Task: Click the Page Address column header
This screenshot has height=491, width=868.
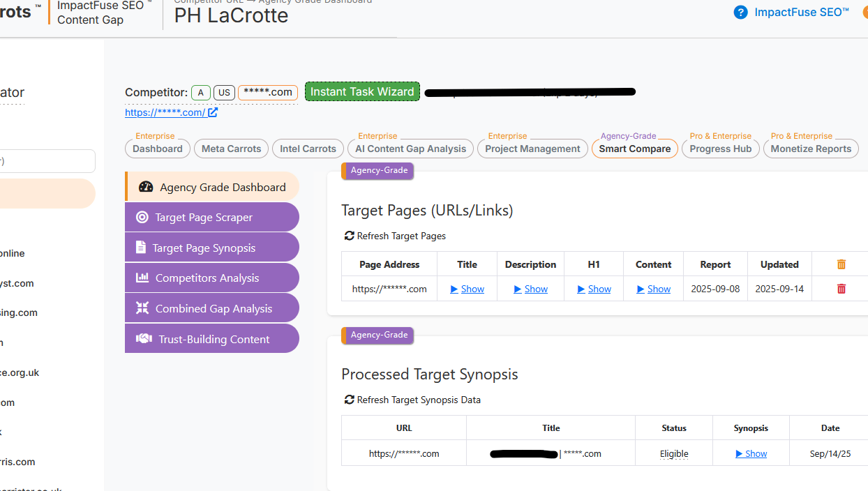Action: [389, 264]
